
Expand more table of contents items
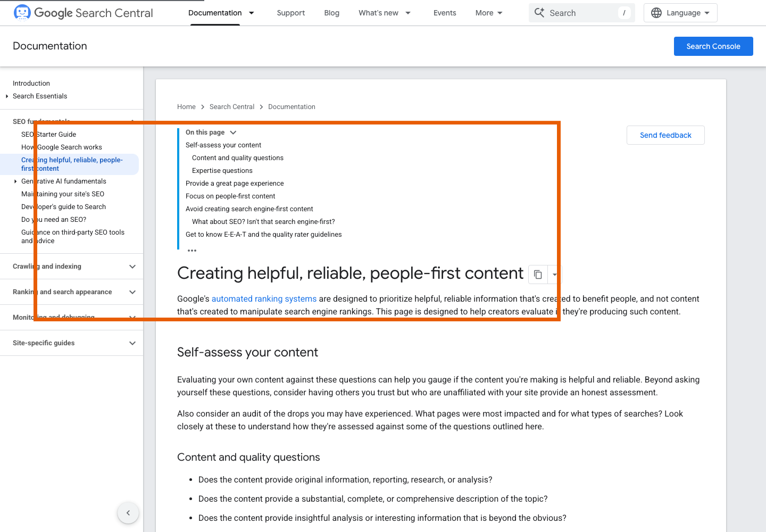[192, 250]
